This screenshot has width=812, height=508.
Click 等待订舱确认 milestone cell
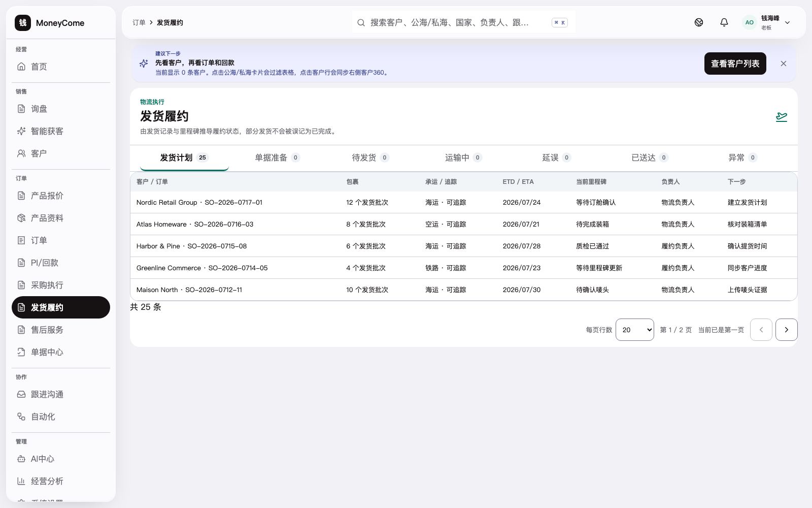click(596, 202)
